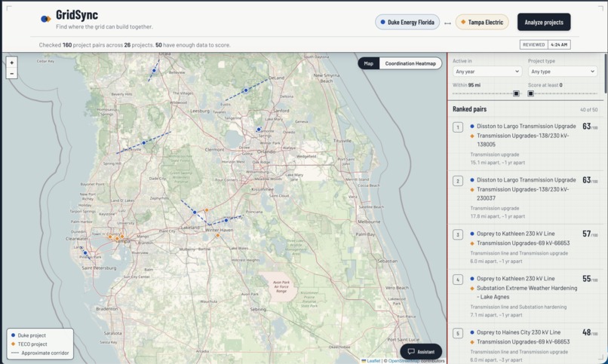Click the Duke project marker near DeLand
Screen dimensions: 608x364
pos(246,90)
